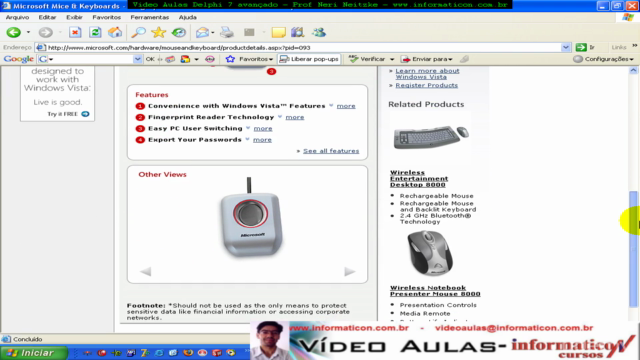The height and width of the screenshot is (360, 640).
Task: Click the wireless keyboard product thumbnail
Action: coord(430,138)
